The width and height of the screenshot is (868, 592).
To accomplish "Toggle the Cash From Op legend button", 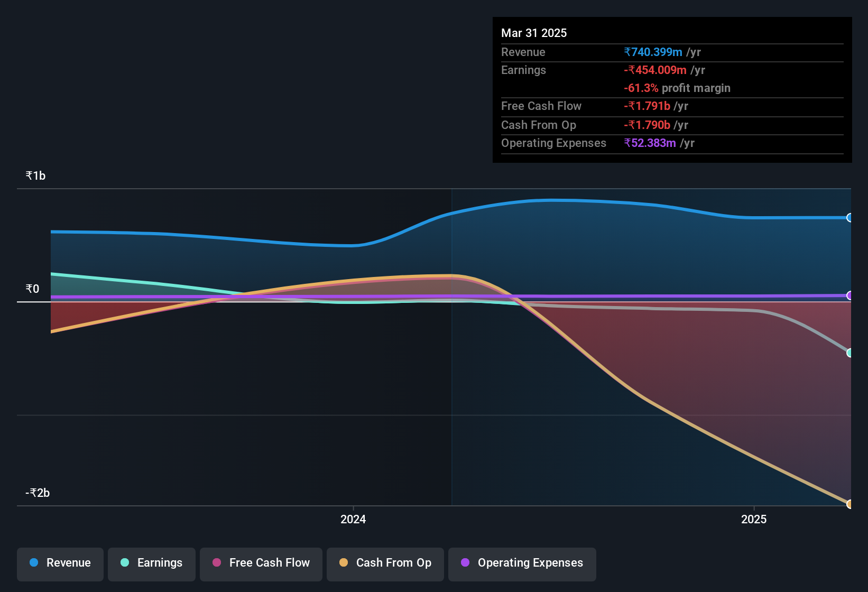I will (x=385, y=565).
